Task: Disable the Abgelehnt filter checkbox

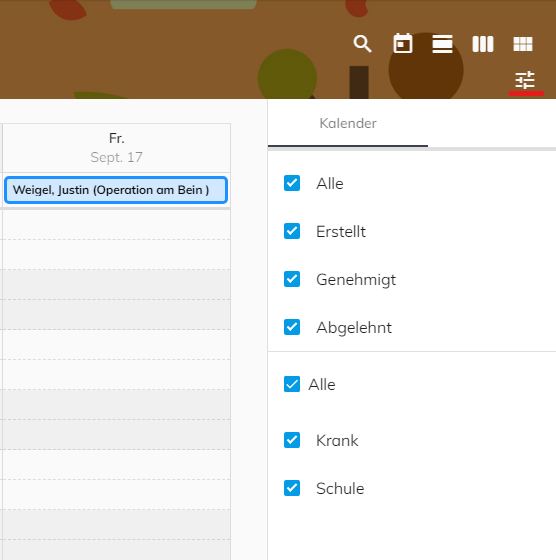Action: click(292, 327)
